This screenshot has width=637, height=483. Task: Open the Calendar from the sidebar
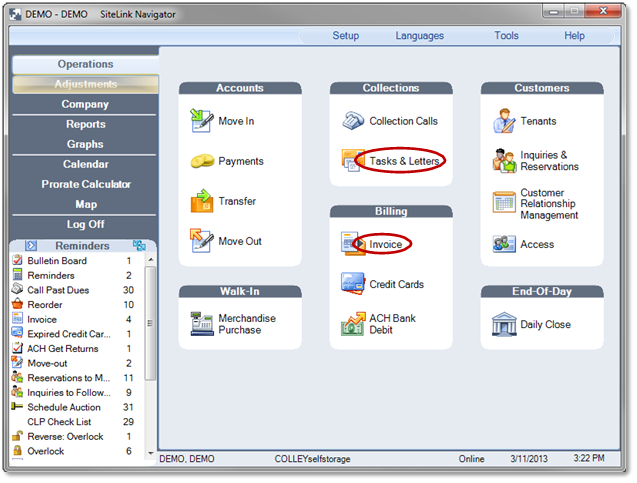pyautogui.click(x=85, y=164)
